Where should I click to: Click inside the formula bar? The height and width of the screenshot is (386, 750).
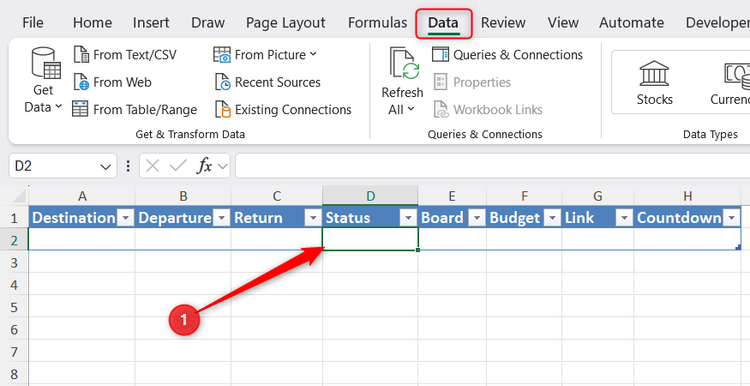coord(493,166)
